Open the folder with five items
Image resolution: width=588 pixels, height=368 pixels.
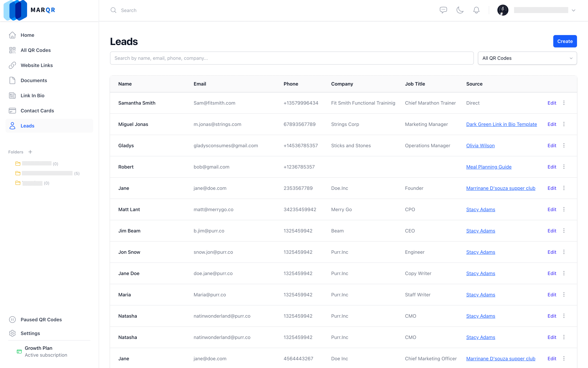47,173
